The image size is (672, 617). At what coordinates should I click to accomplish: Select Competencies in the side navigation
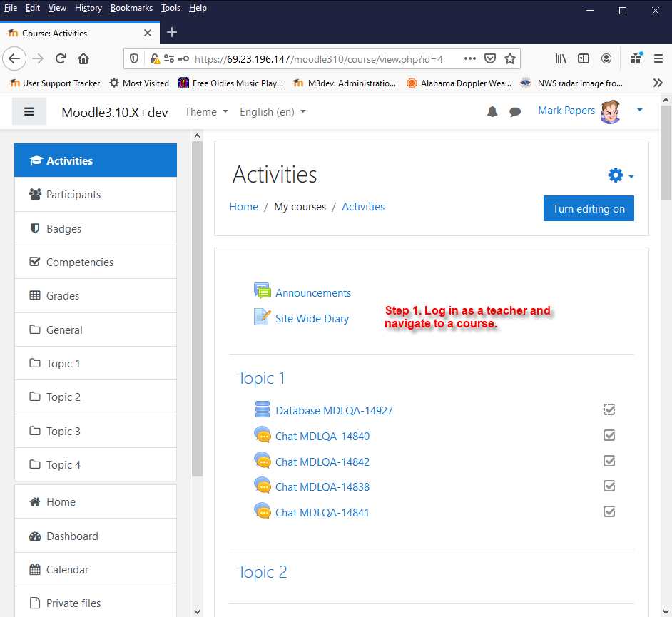click(96, 262)
